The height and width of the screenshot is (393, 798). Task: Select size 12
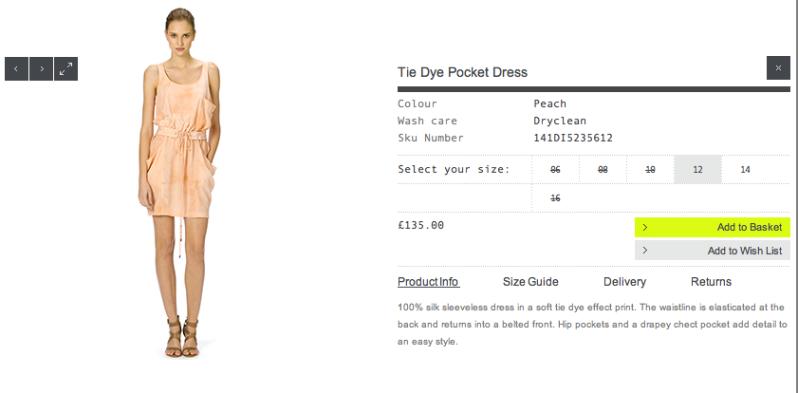697,170
